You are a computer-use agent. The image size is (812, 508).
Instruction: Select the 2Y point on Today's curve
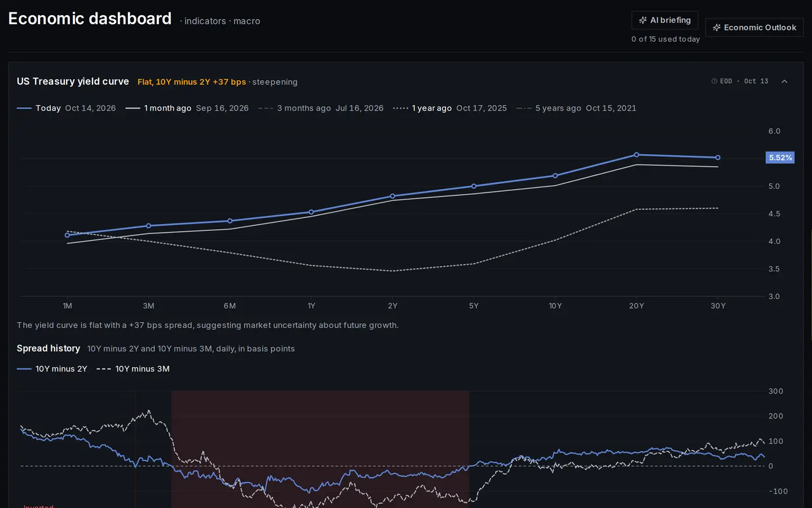coord(392,196)
